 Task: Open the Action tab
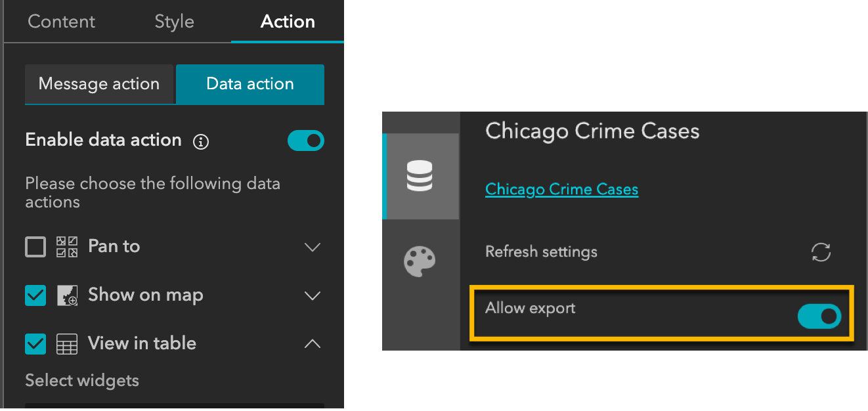(x=288, y=22)
